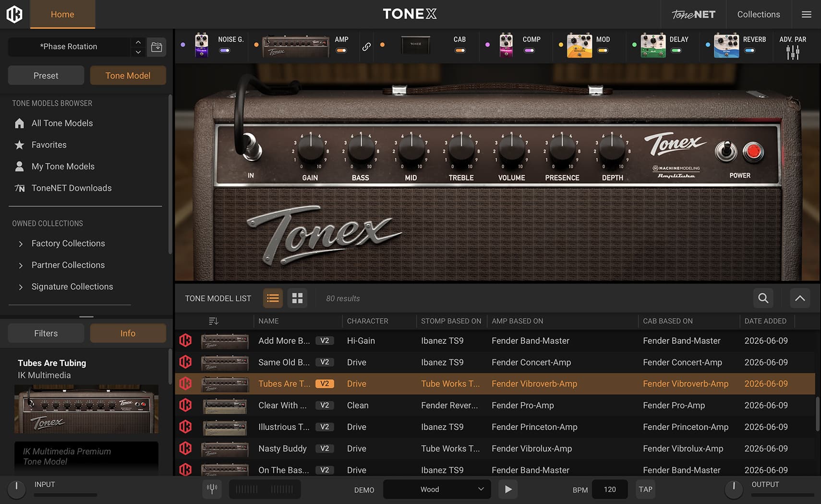Toggle the Noise Gate on/off switch
Screen dimensions: 821x504
pos(225,50)
